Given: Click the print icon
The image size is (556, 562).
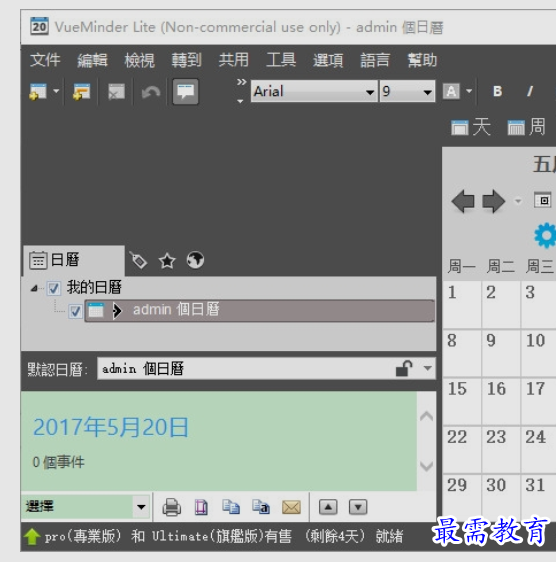Looking at the screenshot, I should (172, 507).
